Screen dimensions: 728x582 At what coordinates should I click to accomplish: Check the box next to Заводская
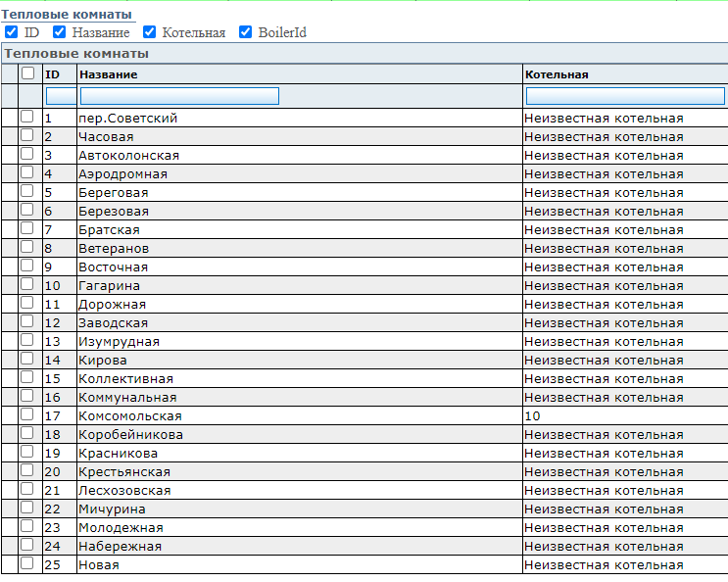(27, 322)
